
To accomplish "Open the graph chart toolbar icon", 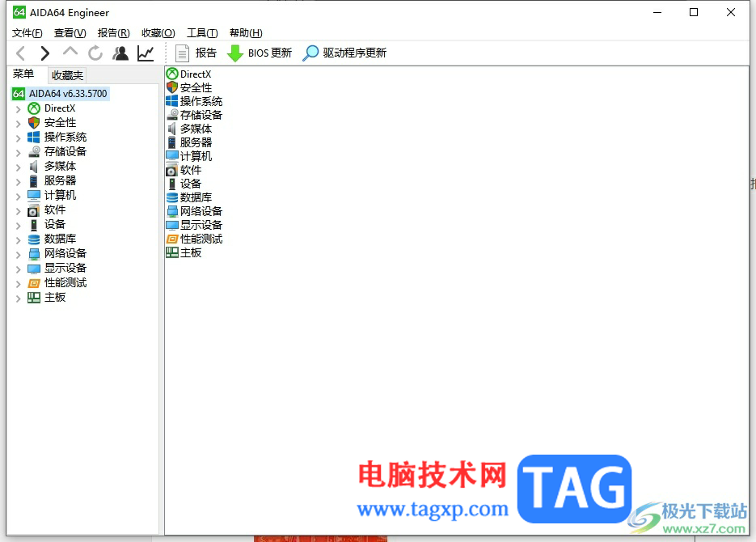I will pyautogui.click(x=146, y=53).
